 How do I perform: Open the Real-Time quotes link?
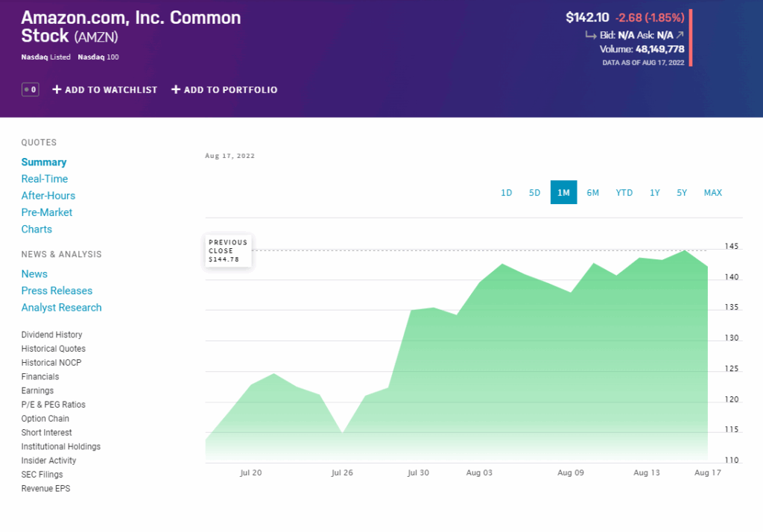click(45, 179)
